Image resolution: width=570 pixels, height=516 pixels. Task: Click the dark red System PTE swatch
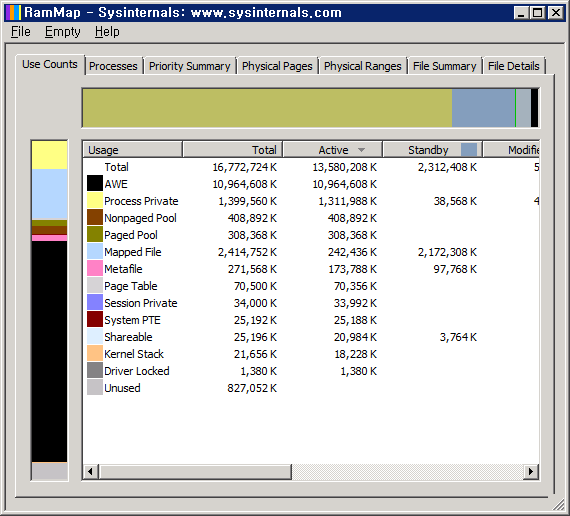(x=95, y=319)
